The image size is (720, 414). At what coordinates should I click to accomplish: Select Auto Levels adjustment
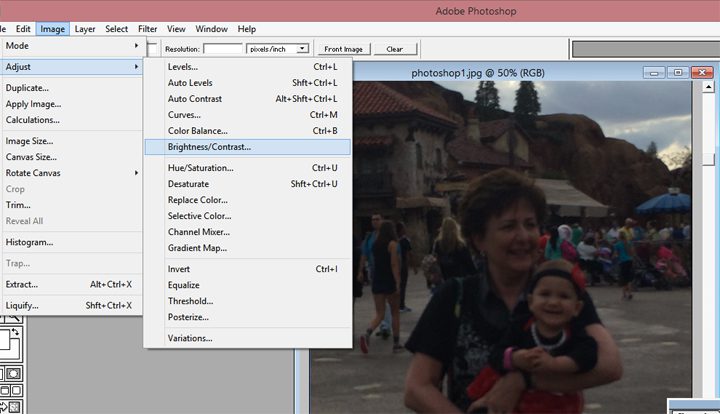coord(248,83)
